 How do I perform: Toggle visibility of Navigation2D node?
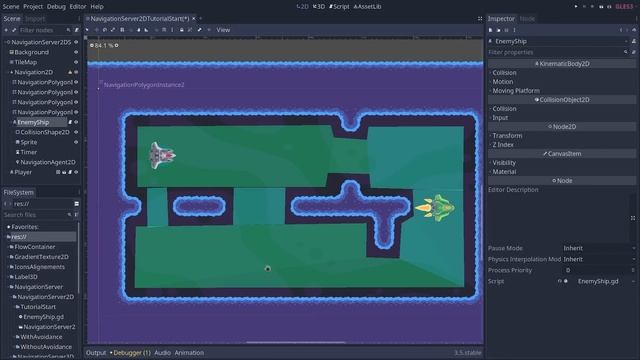click(x=76, y=72)
